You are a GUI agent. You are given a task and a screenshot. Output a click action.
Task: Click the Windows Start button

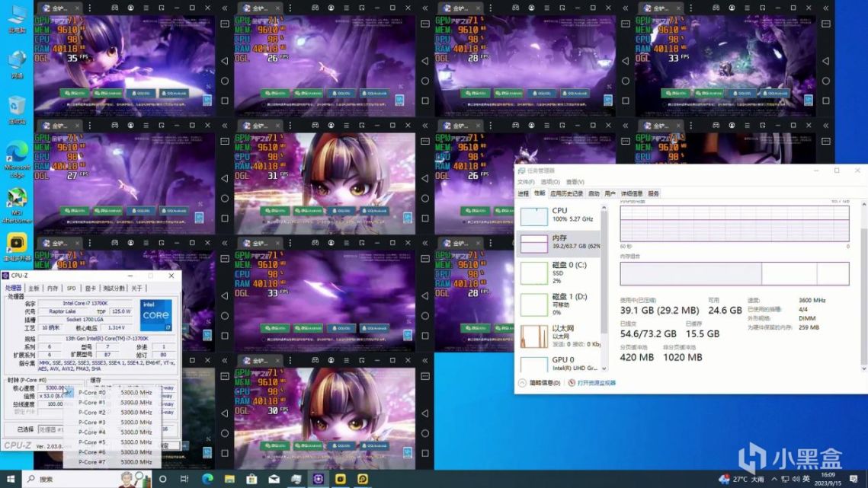tap(11, 479)
